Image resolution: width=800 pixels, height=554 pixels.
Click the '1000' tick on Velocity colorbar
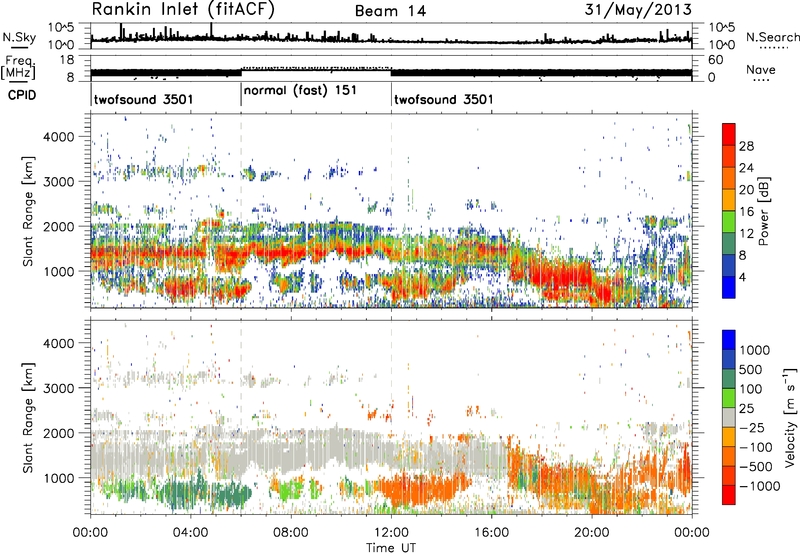point(755,350)
